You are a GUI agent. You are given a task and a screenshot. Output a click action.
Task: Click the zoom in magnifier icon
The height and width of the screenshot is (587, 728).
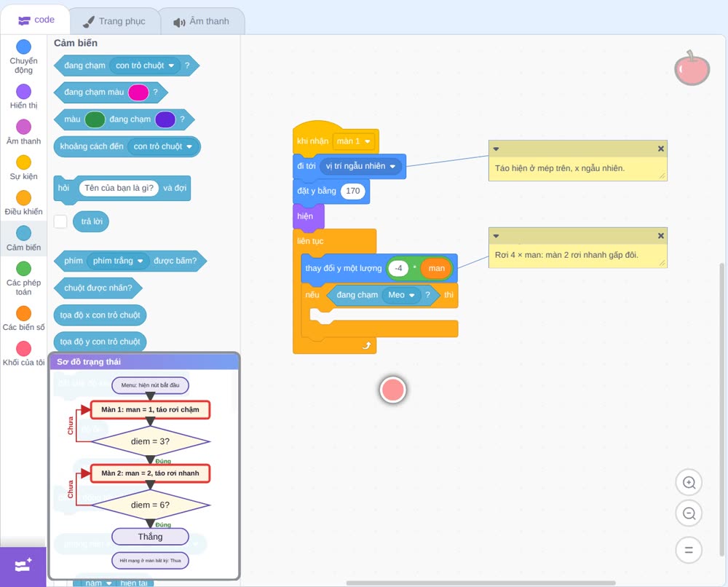pyautogui.click(x=689, y=483)
